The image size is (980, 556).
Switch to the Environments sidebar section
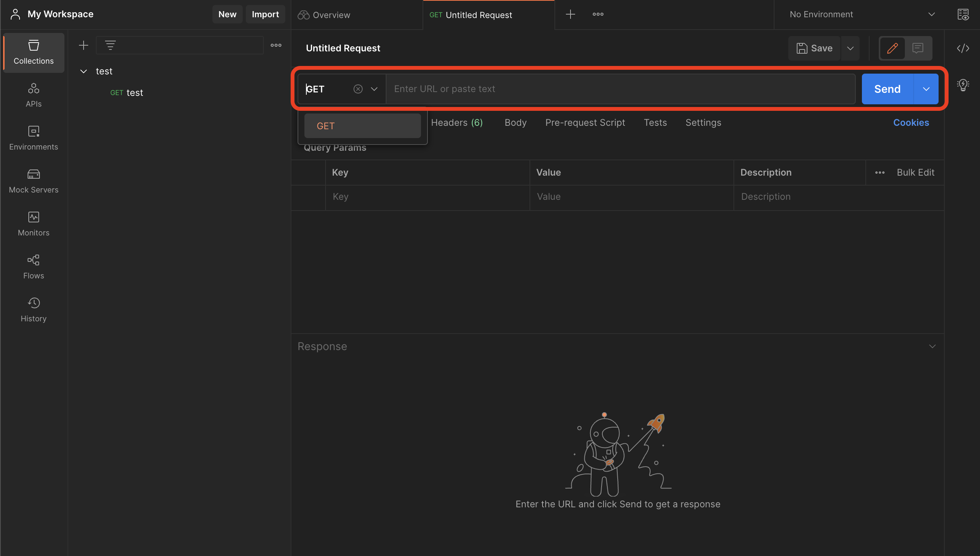pos(34,138)
